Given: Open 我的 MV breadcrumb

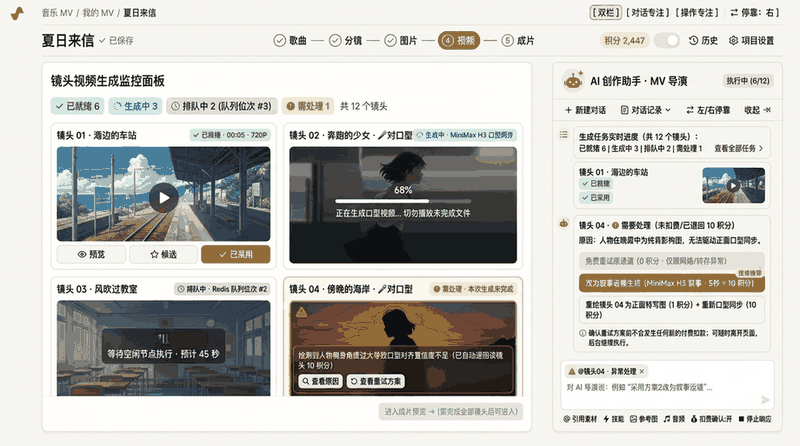Looking at the screenshot, I should (98, 13).
